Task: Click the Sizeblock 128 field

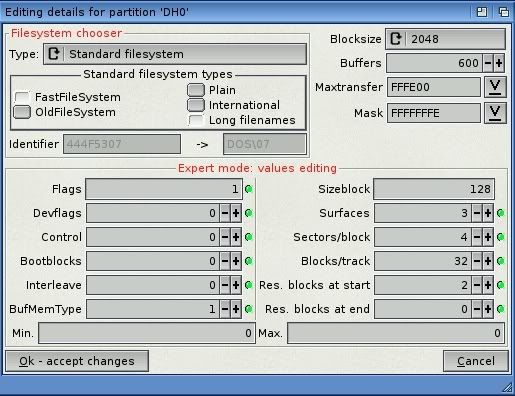Action: click(434, 189)
